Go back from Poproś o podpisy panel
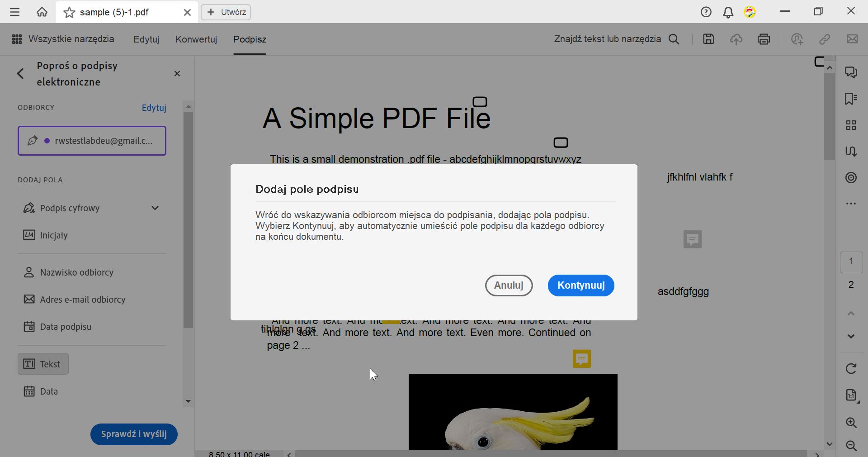The image size is (868, 457). tap(20, 73)
